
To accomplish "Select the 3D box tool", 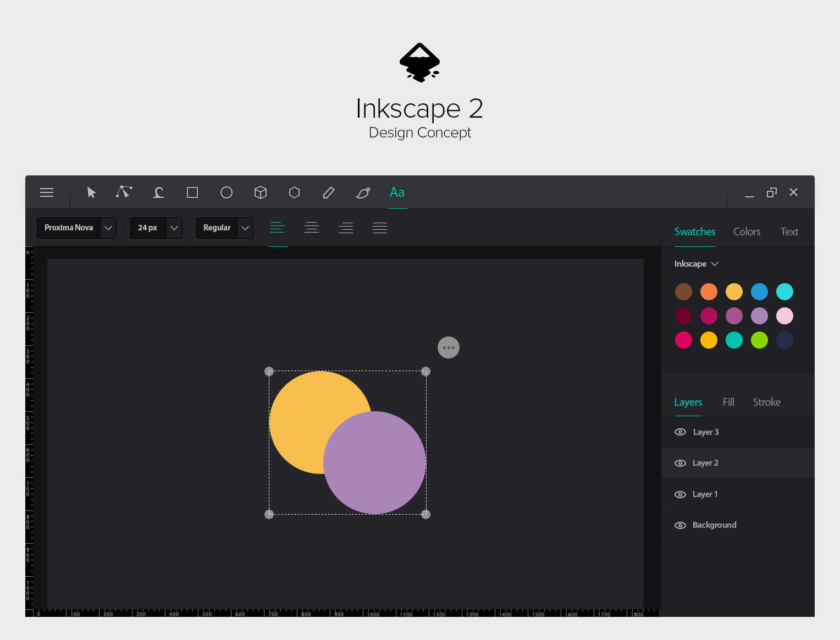I will tap(261, 192).
